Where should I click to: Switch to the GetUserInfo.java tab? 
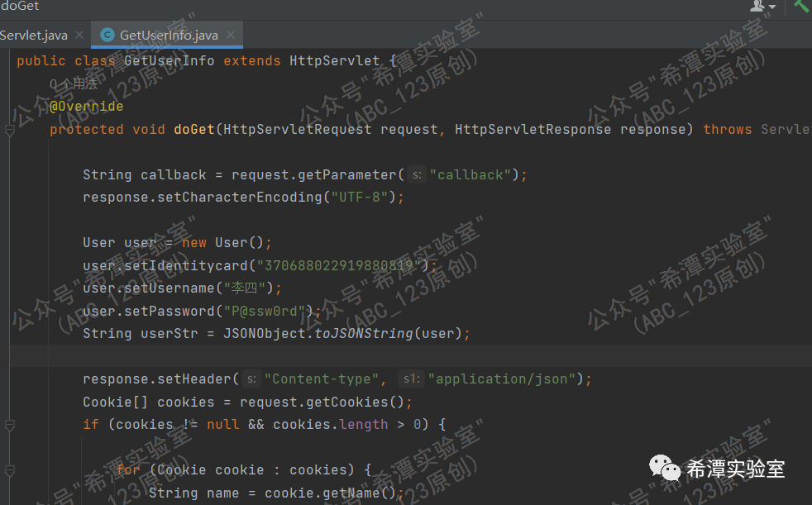click(169, 36)
